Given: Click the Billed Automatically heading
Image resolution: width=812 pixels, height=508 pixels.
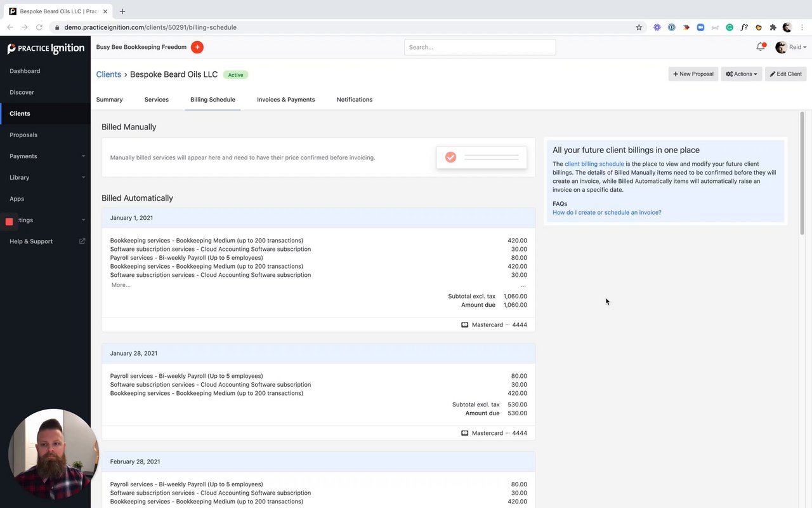Looking at the screenshot, I should click(137, 198).
